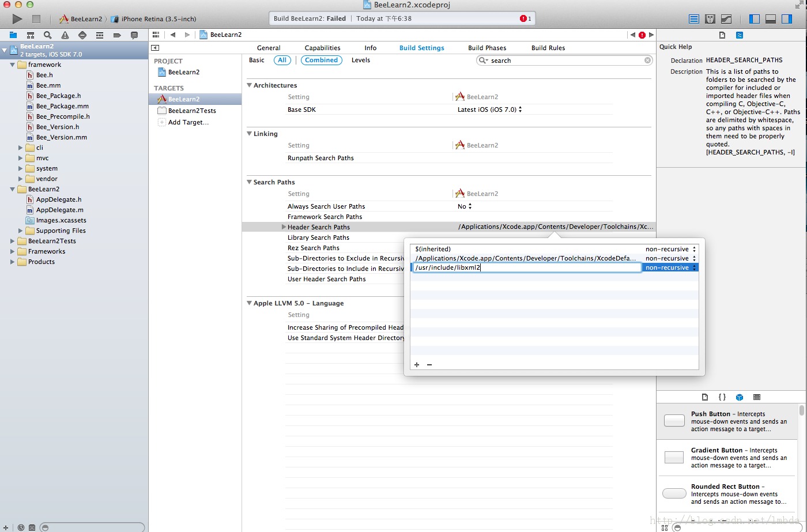
Task: Collapse the Architectures section
Action: tap(250, 85)
